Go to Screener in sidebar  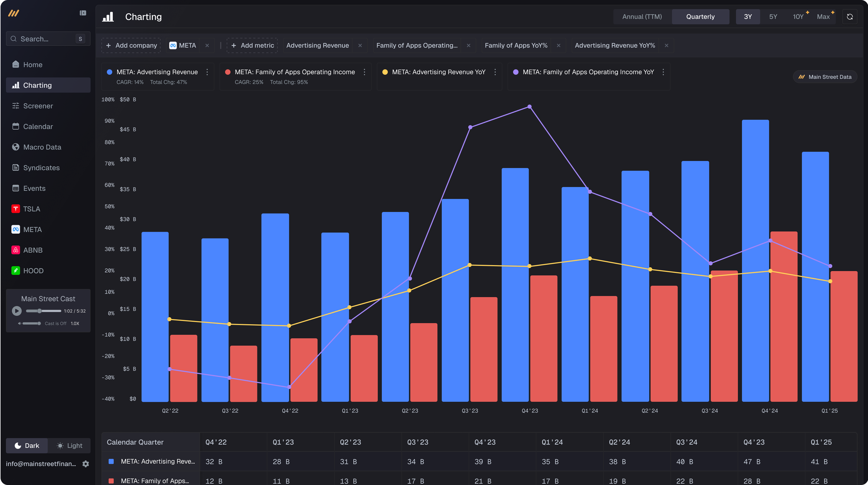[38, 106]
